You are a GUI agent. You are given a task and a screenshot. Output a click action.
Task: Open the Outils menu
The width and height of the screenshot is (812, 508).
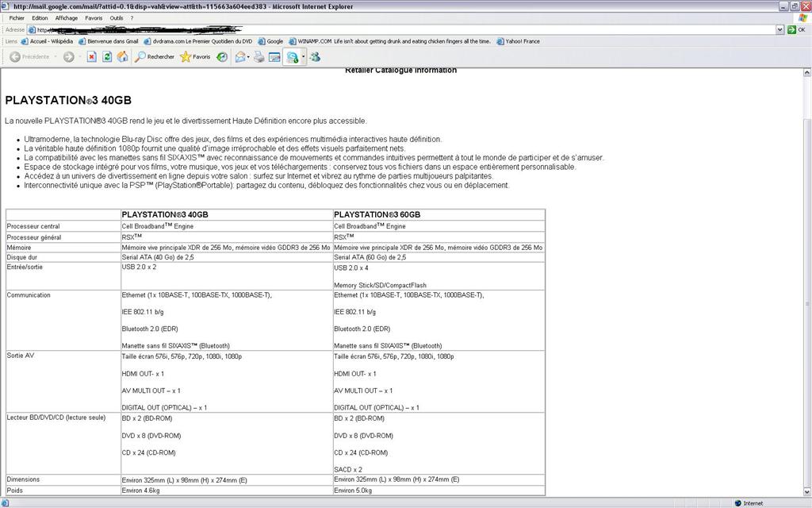(x=117, y=18)
